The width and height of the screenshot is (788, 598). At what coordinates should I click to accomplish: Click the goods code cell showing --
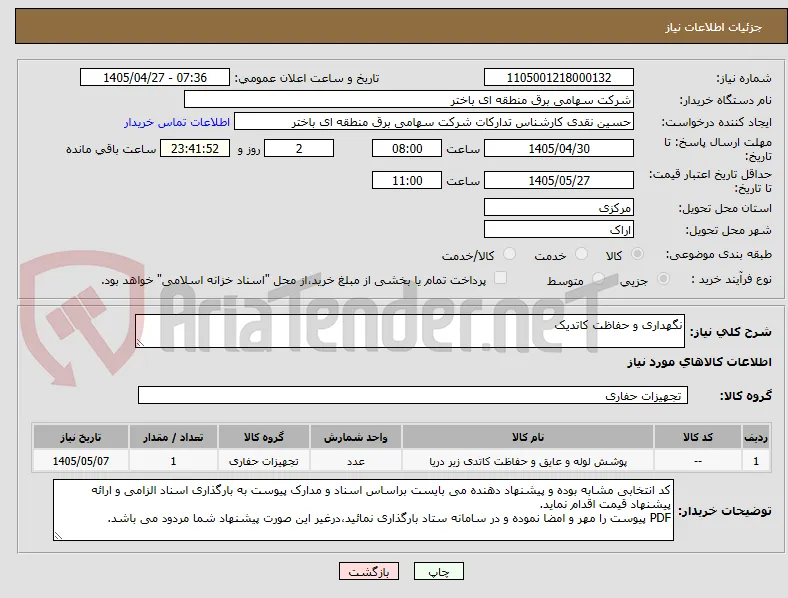pyautogui.click(x=698, y=461)
